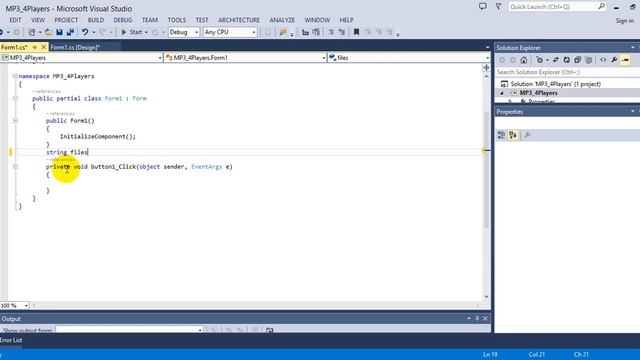Select the Form1.cs code tab

tap(14, 47)
